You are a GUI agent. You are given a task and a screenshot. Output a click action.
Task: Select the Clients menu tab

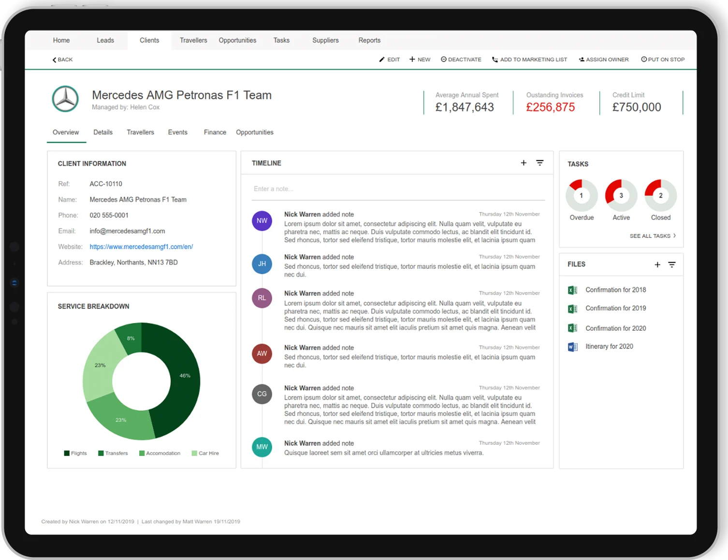pyautogui.click(x=149, y=40)
